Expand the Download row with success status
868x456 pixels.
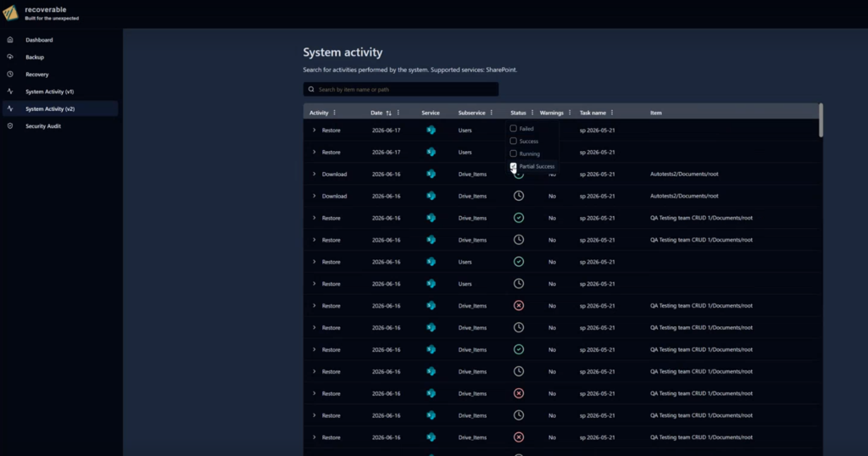coord(314,174)
